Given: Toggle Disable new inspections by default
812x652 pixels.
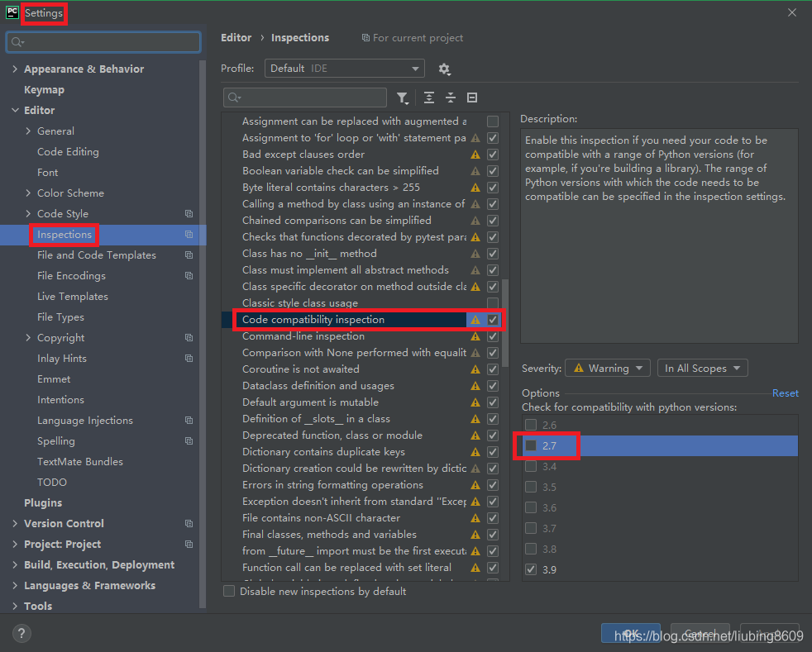Looking at the screenshot, I should [x=229, y=591].
